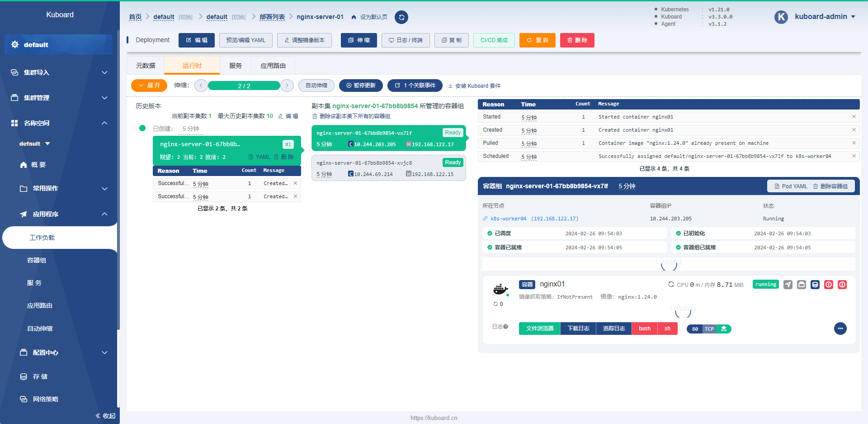Decrease replicas with the left arrow stepper

coord(201,86)
